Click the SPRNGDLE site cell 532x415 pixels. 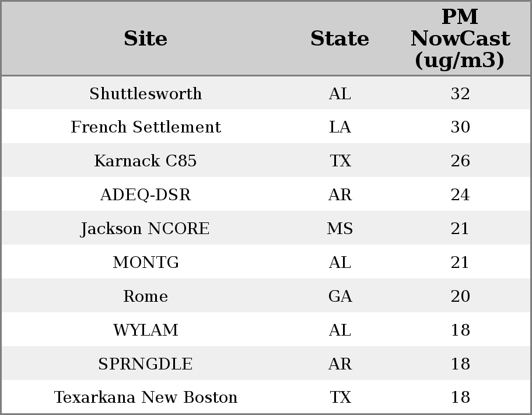[x=146, y=364]
